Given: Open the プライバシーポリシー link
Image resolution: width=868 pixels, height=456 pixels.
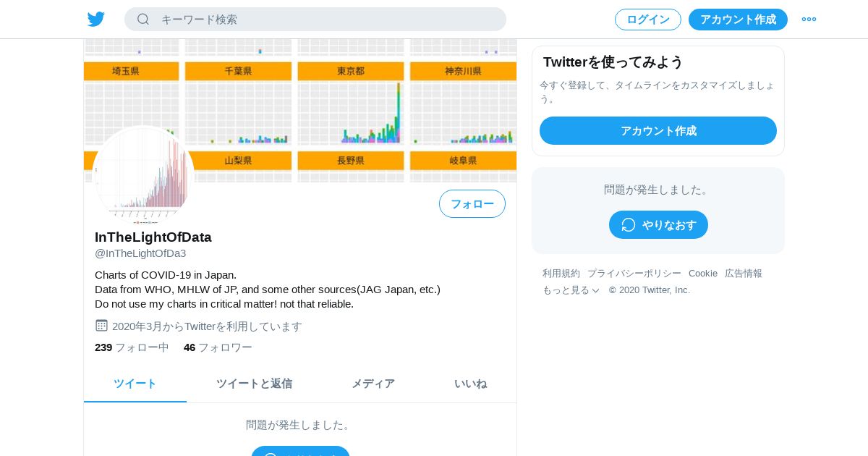Looking at the screenshot, I should click(x=634, y=274).
